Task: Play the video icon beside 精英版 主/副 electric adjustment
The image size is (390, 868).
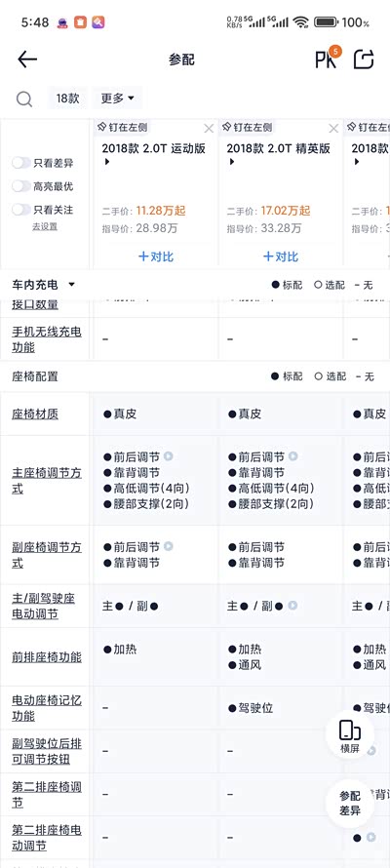Action: (292, 606)
